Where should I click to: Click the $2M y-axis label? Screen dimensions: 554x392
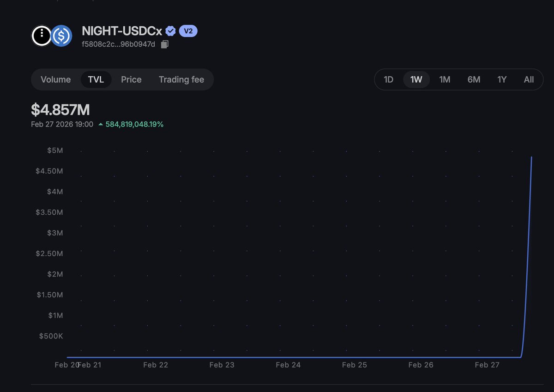55,274
